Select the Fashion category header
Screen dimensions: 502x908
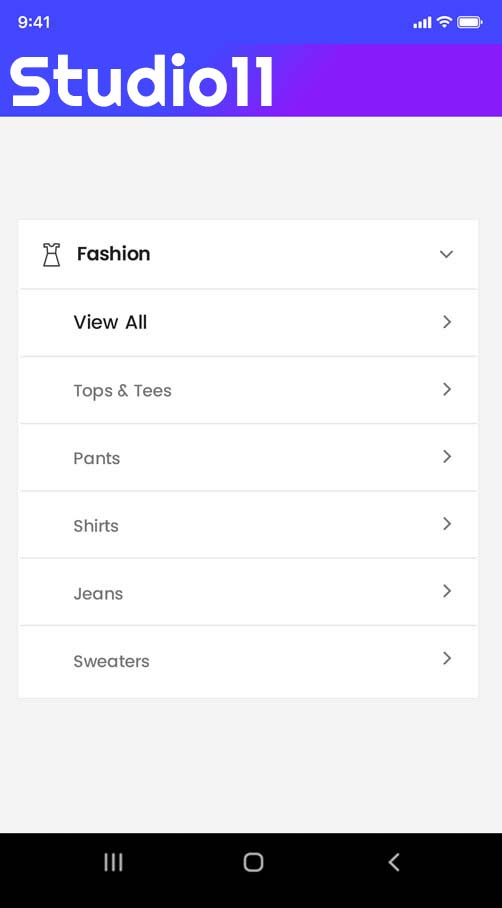(248, 254)
